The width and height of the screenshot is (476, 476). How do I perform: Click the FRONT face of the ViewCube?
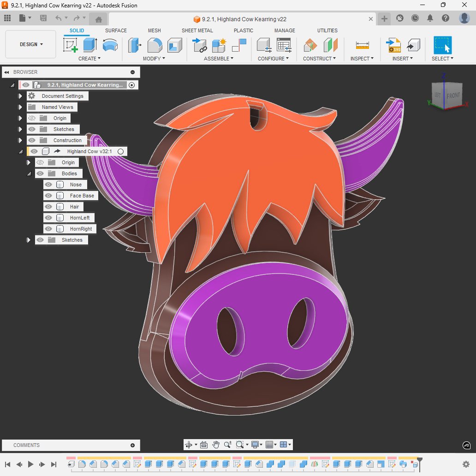453,96
